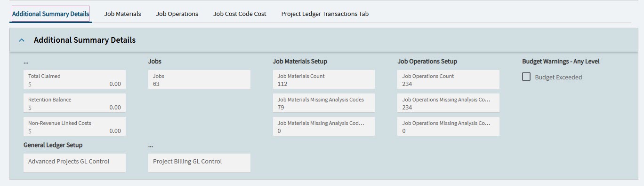Switch to the Additional Summary Details tab
Screen dimensions: 644x186
pyautogui.click(x=51, y=14)
